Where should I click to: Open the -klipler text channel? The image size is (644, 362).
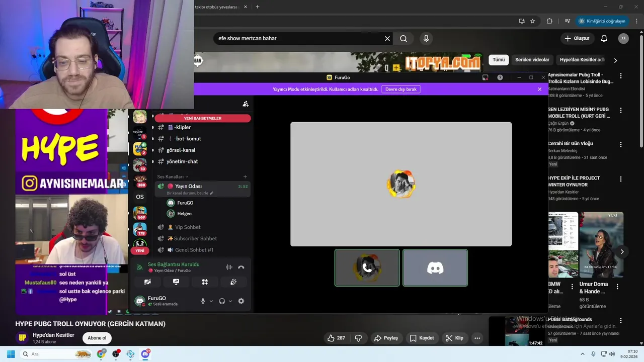pyautogui.click(x=202, y=127)
